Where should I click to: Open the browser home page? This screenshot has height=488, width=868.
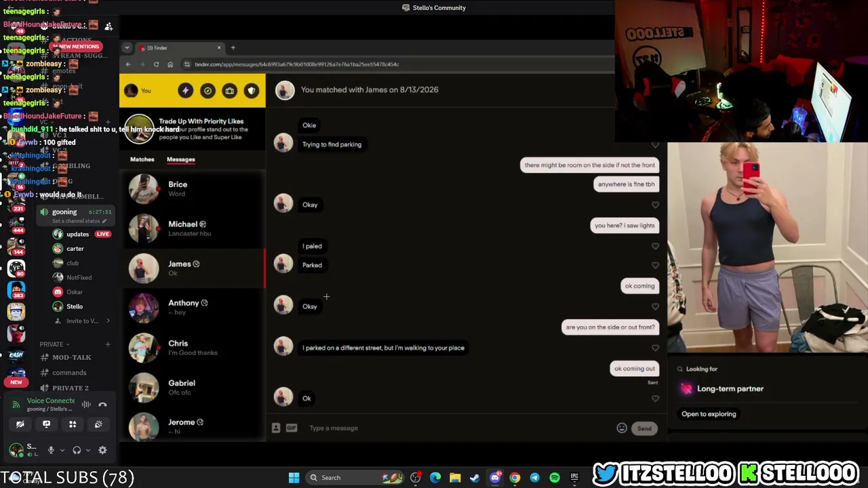click(x=170, y=64)
